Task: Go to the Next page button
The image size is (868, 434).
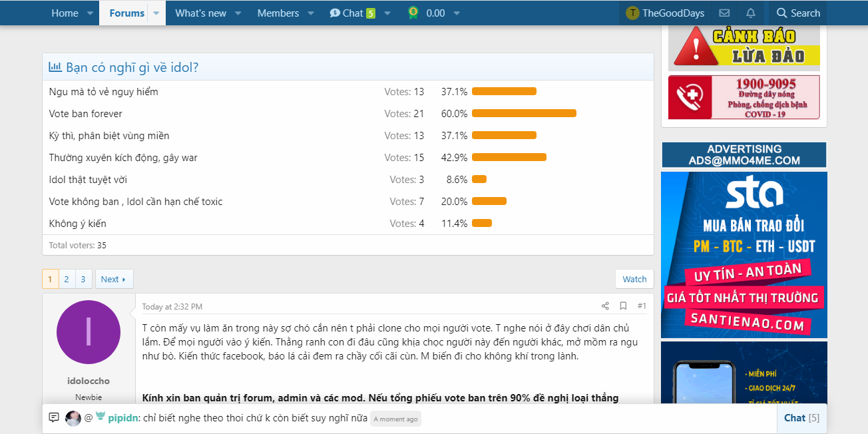Action: [x=114, y=280]
